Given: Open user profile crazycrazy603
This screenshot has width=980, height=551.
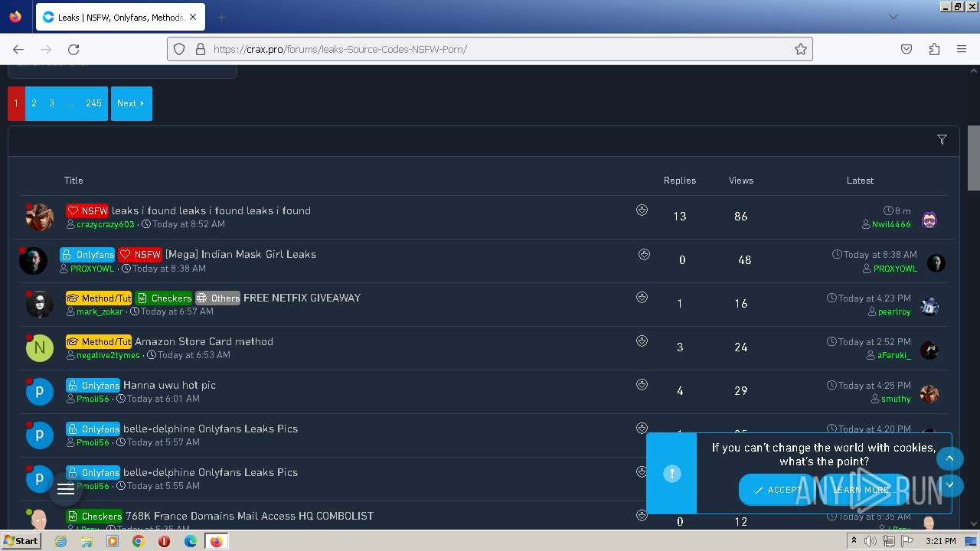Looking at the screenshot, I should (x=105, y=225).
